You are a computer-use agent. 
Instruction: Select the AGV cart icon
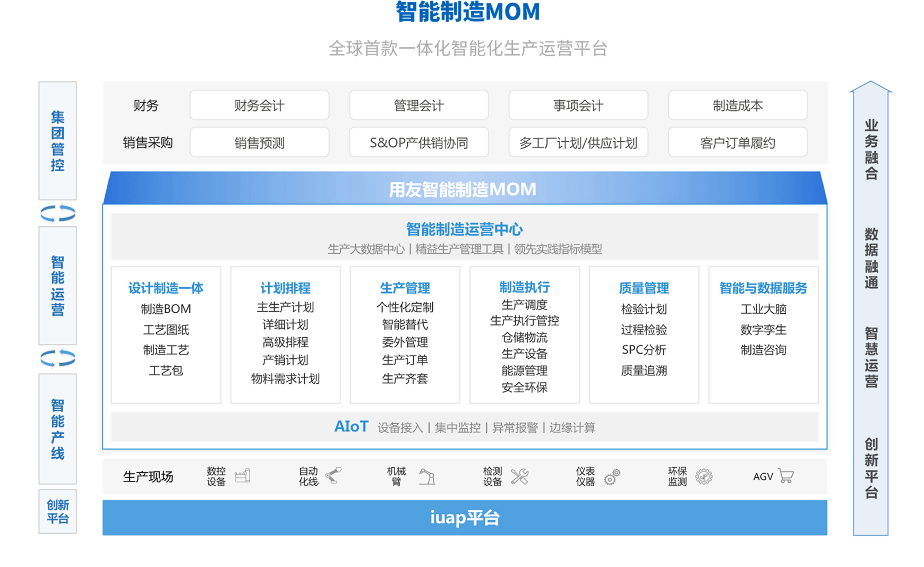(x=785, y=476)
